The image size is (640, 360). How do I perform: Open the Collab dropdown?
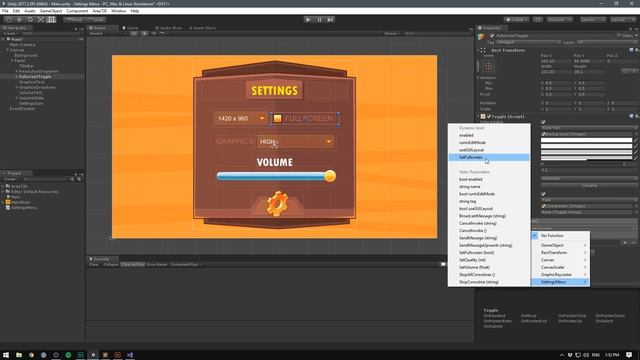[516, 20]
